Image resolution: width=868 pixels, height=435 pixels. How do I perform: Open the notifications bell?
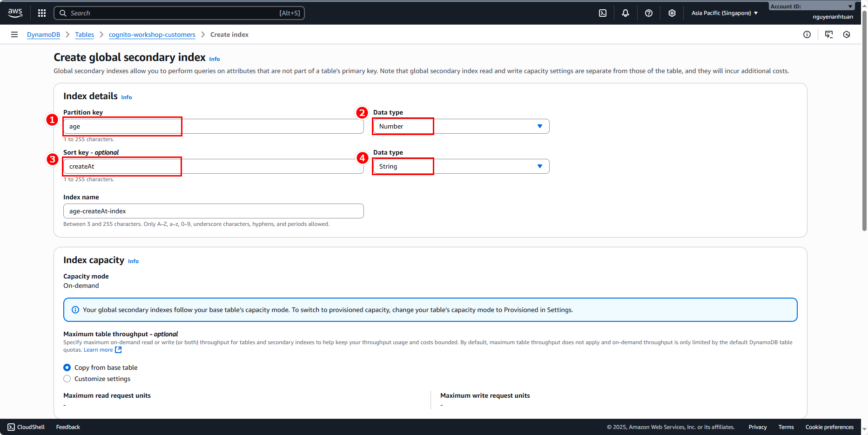coord(626,13)
